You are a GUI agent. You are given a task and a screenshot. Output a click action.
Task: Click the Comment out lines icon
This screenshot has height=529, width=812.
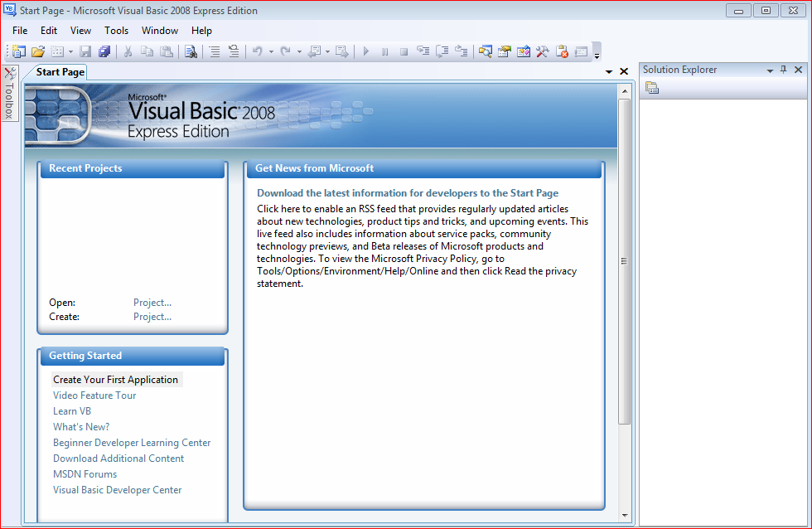coord(215,51)
